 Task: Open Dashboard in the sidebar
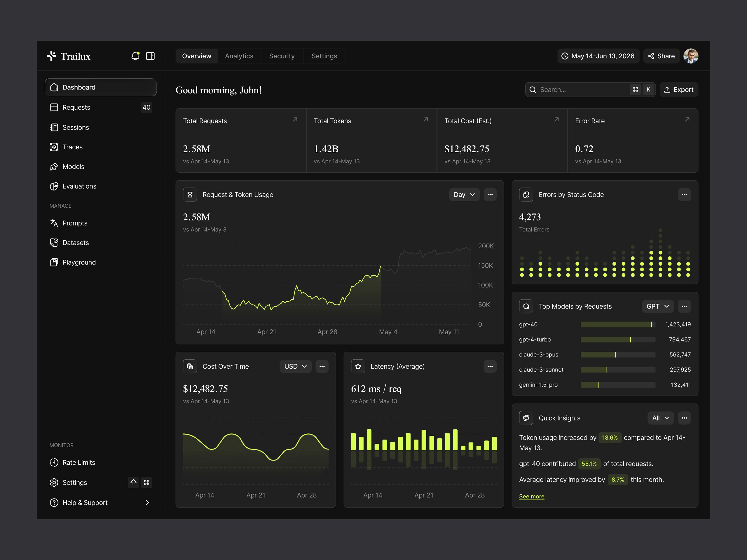pos(101,87)
